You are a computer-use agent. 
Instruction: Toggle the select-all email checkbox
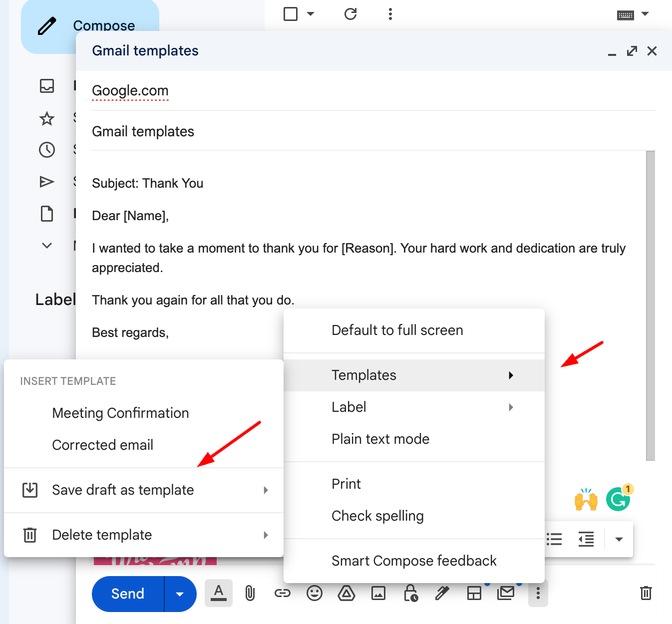[290, 14]
